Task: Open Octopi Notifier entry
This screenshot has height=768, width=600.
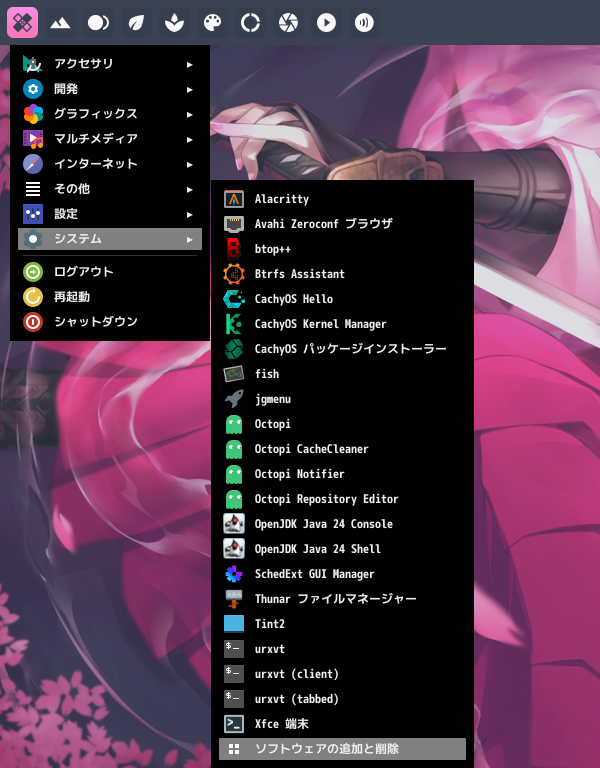Action: click(x=342, y=474)
